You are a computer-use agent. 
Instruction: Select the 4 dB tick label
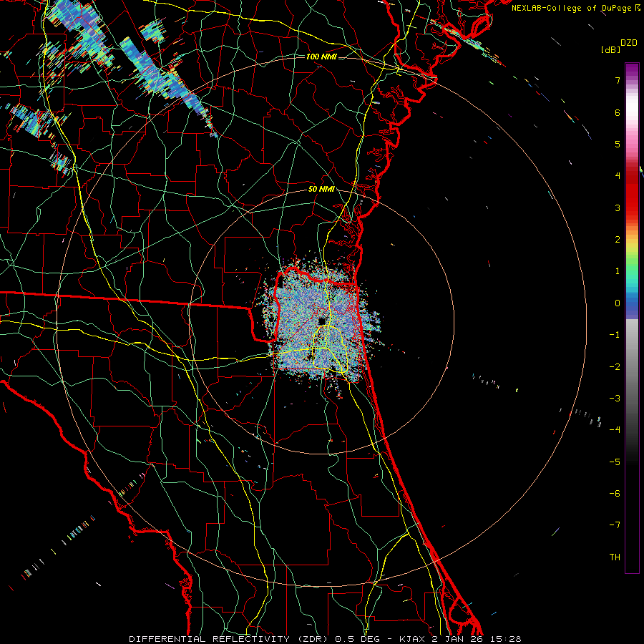[x=618, y=176]
